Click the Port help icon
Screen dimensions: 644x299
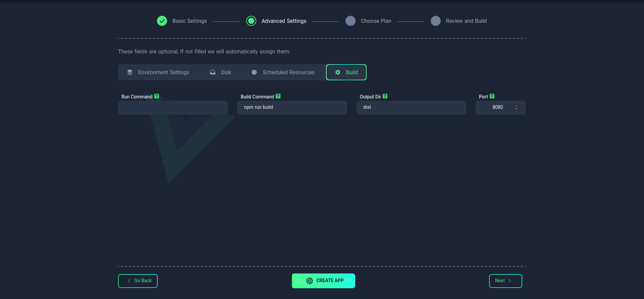pyautogui.click(x=492, y=96)
